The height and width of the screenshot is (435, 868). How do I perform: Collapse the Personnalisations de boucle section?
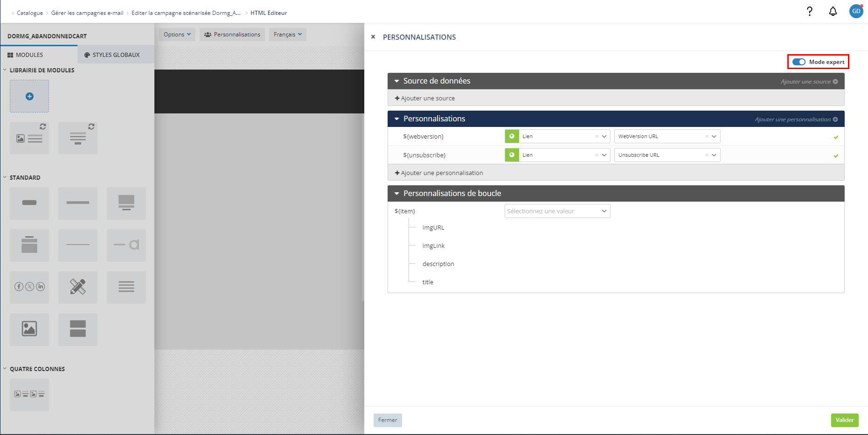[x=397, y=194]
